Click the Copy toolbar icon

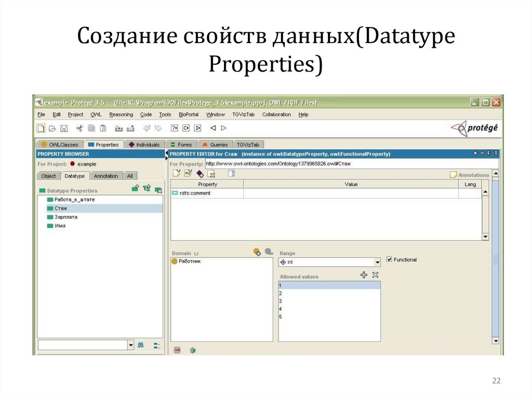91,128
